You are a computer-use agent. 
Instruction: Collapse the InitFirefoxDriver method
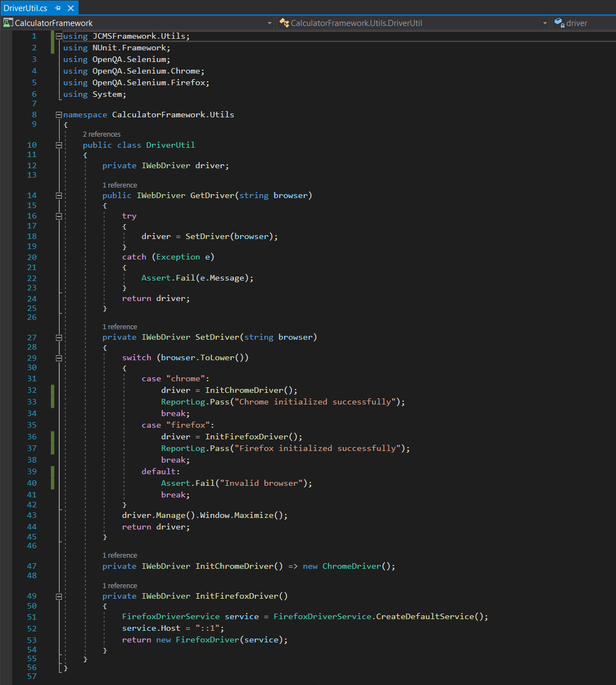[59, 596]
